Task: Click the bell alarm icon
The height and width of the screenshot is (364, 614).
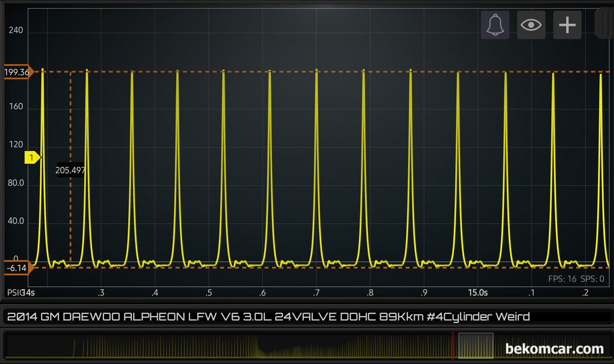Action: (495, 25)
